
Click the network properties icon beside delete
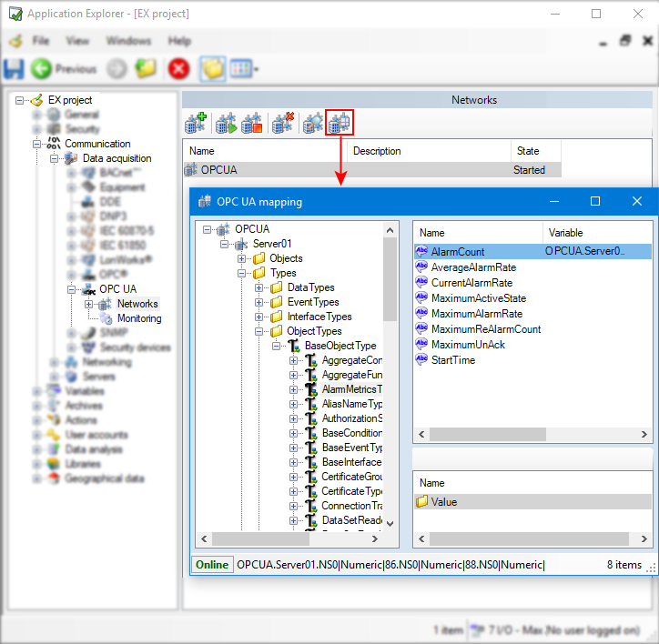click(312, 122)
